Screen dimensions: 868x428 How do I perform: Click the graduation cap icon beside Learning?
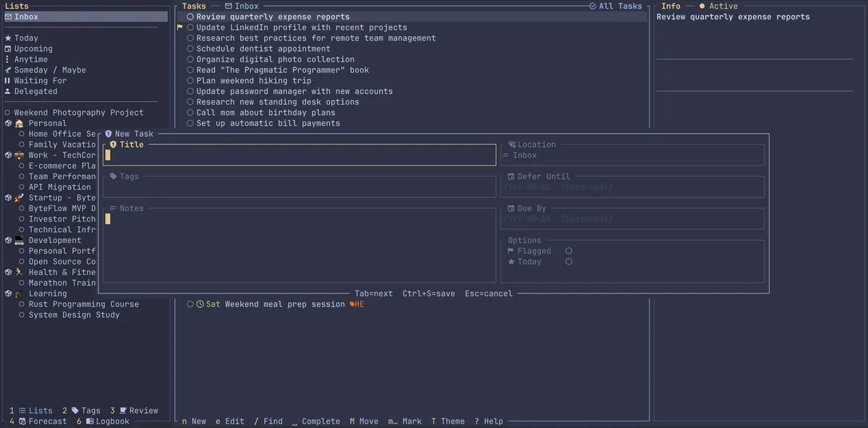19,294
